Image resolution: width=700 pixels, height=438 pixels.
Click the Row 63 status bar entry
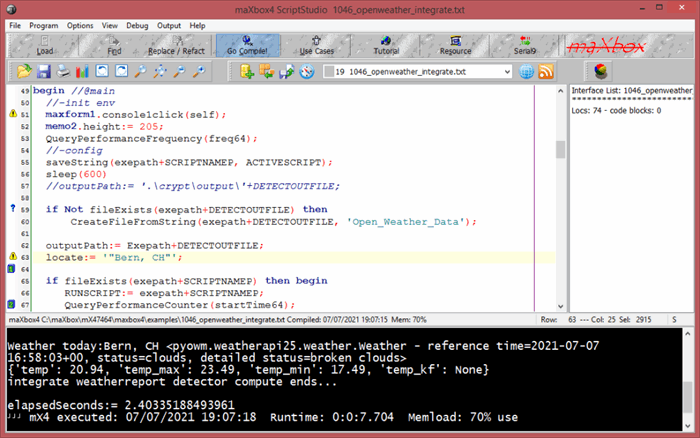point(558,320)
